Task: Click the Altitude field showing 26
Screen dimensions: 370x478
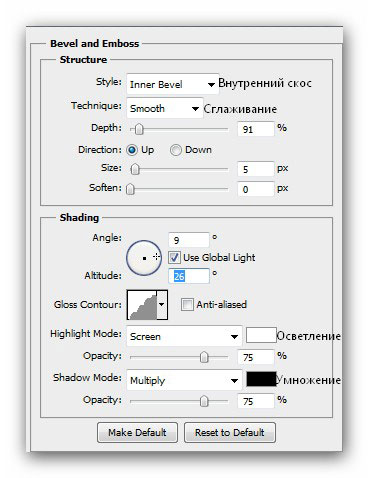Action: click(x=189, y=276)
